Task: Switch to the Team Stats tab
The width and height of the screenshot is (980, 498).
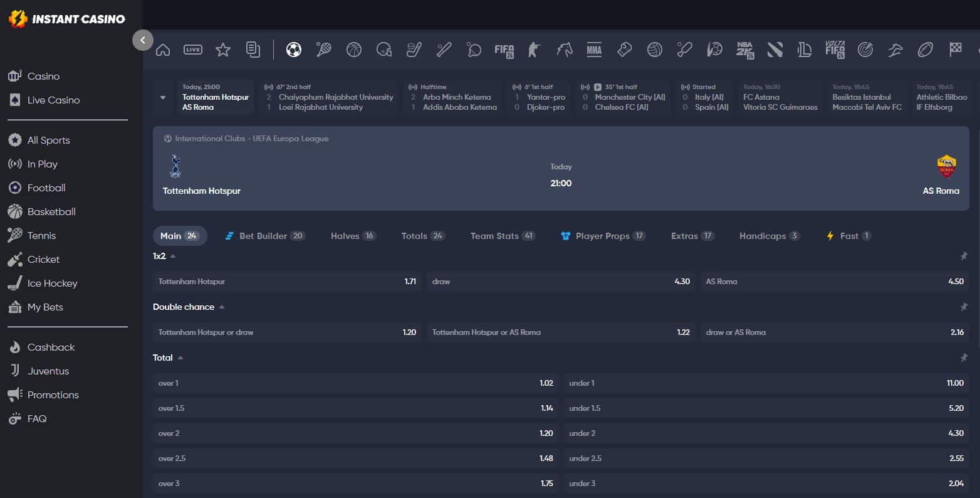Action: (503, 236)
